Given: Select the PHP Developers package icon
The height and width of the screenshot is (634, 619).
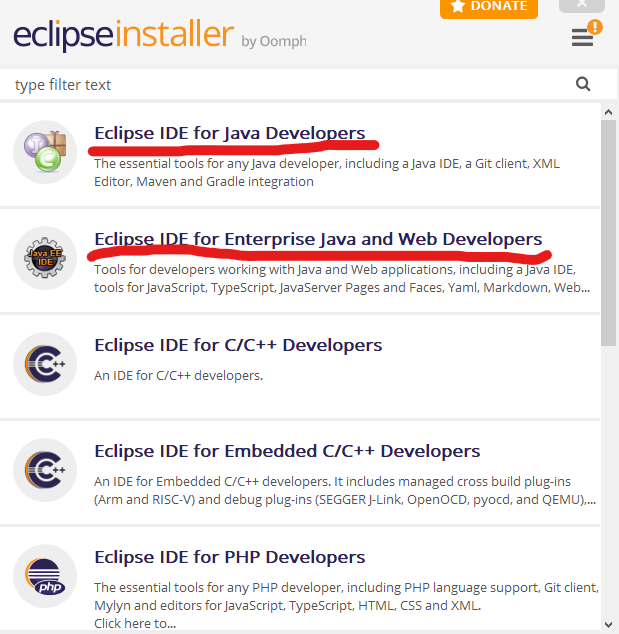Looking at the screenshot, I should coord(45,576).
